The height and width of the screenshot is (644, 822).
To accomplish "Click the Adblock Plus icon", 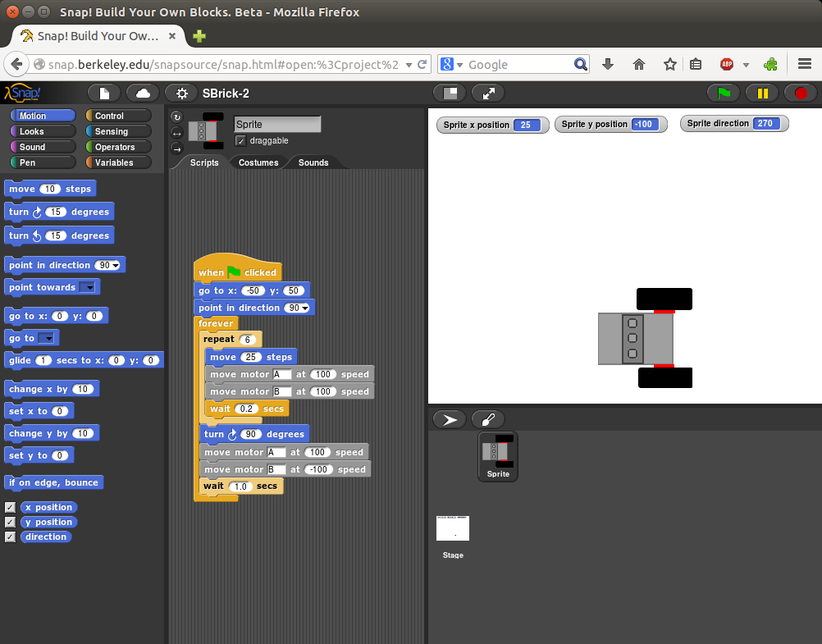I will point(727,65).
